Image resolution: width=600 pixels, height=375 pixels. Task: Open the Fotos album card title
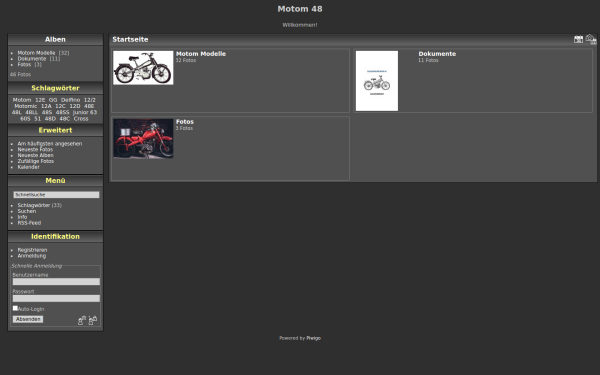click(x=185, y=122)
